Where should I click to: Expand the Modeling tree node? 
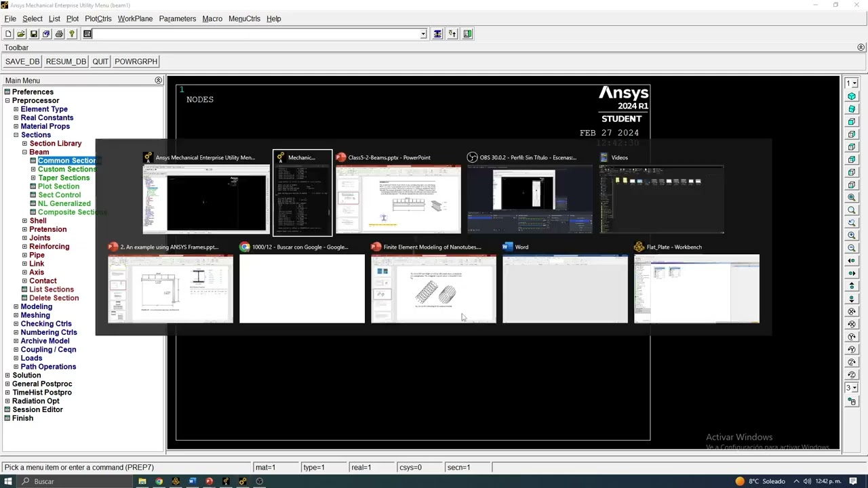point(16,306)
